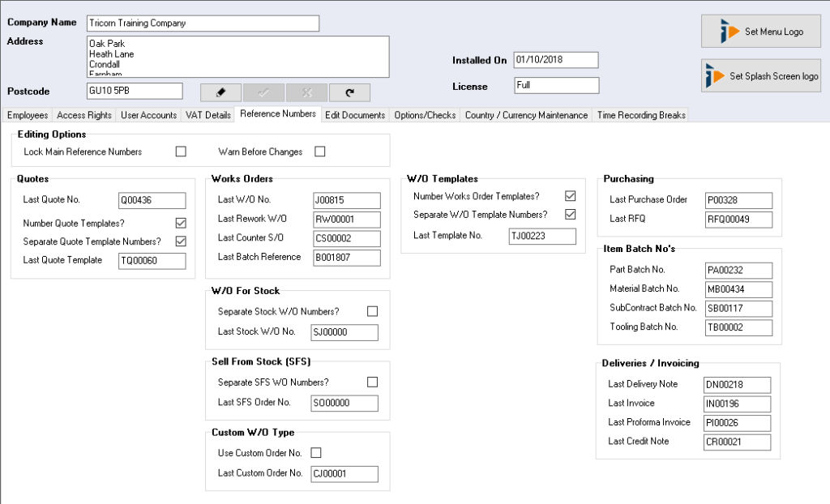This screenshot has width=830, height=504.
Task: Select the Time Recording Breaks tab
Action: (x=641, y=115)
